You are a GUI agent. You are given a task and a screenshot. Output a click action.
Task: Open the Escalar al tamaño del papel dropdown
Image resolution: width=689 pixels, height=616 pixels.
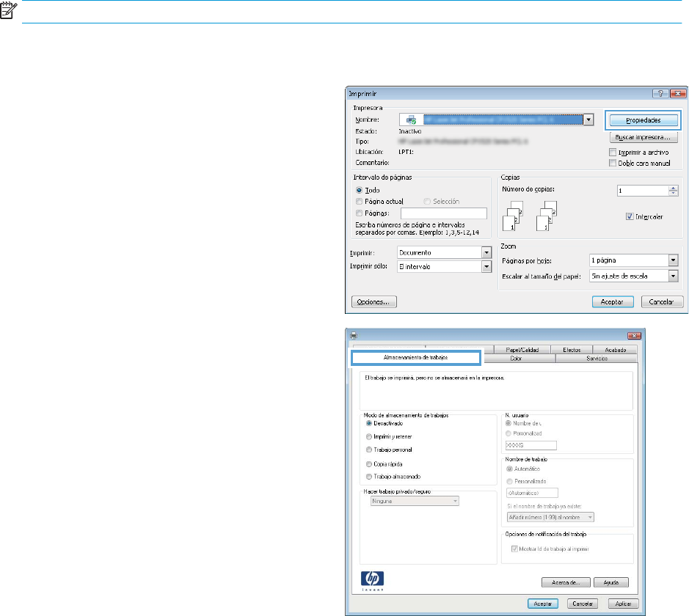click(673, 276)
